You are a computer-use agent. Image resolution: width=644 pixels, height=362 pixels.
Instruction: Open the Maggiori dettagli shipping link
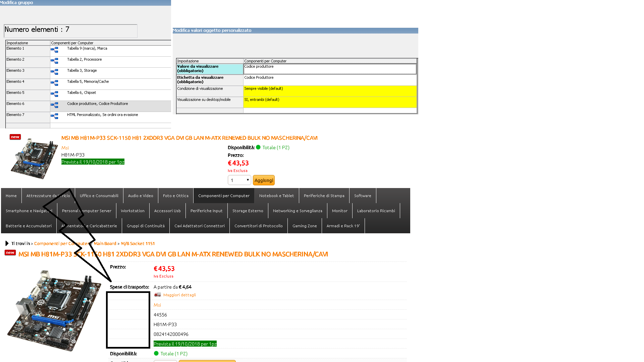(x=179, y=295)
